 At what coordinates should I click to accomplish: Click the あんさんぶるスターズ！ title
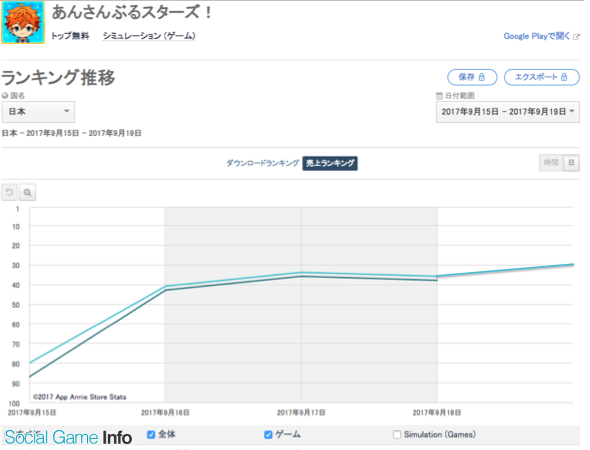point(132,13)
